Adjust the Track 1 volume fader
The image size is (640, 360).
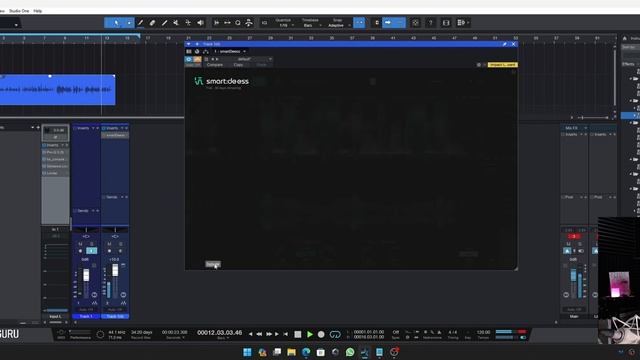pos(86,275)
